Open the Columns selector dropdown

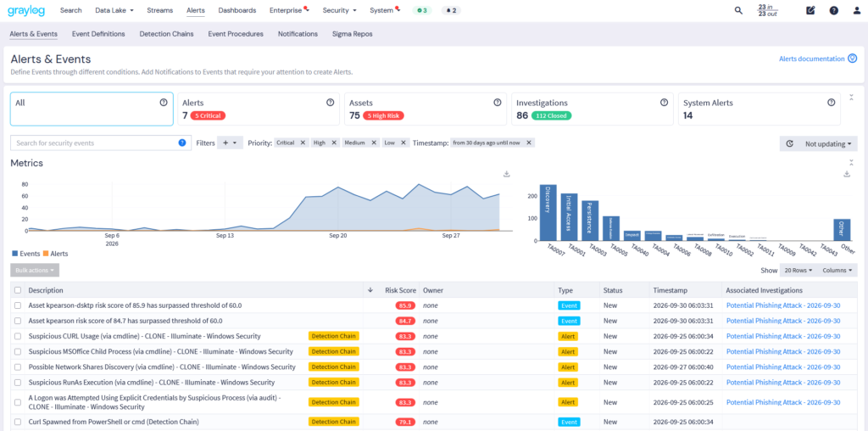point(837,271)
